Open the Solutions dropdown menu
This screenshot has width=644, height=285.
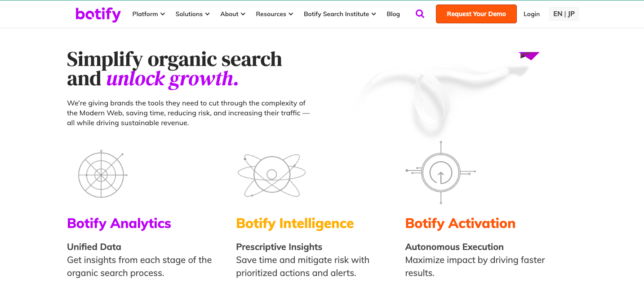coord(192,14)
